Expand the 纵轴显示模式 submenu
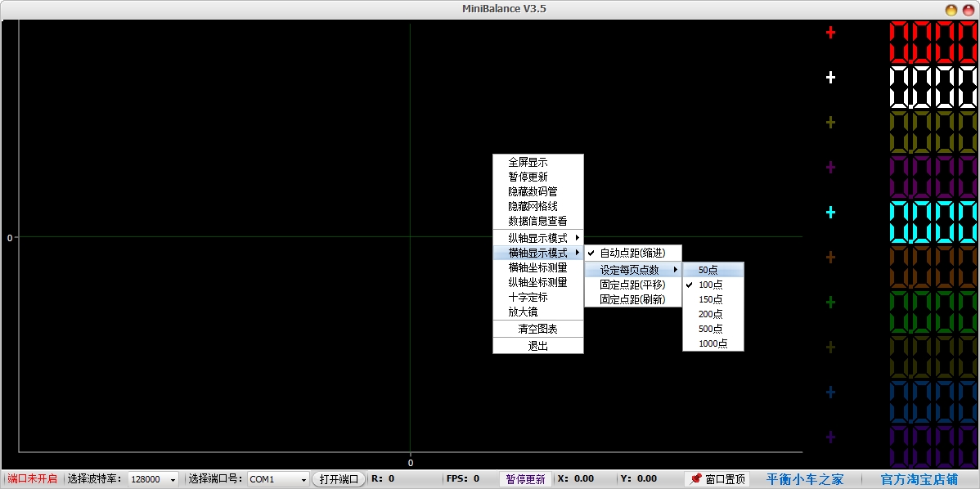This screenshot has height=489, width=980. tap(537, 238)
